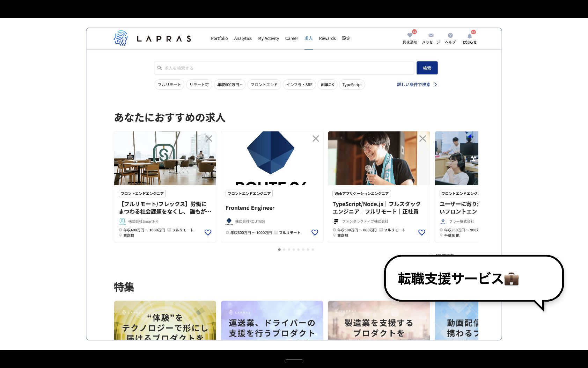
Task: Click フロントエンドエンジニア tag on SmartHR card
Action: pyautogui.click(x=142, y=194)
